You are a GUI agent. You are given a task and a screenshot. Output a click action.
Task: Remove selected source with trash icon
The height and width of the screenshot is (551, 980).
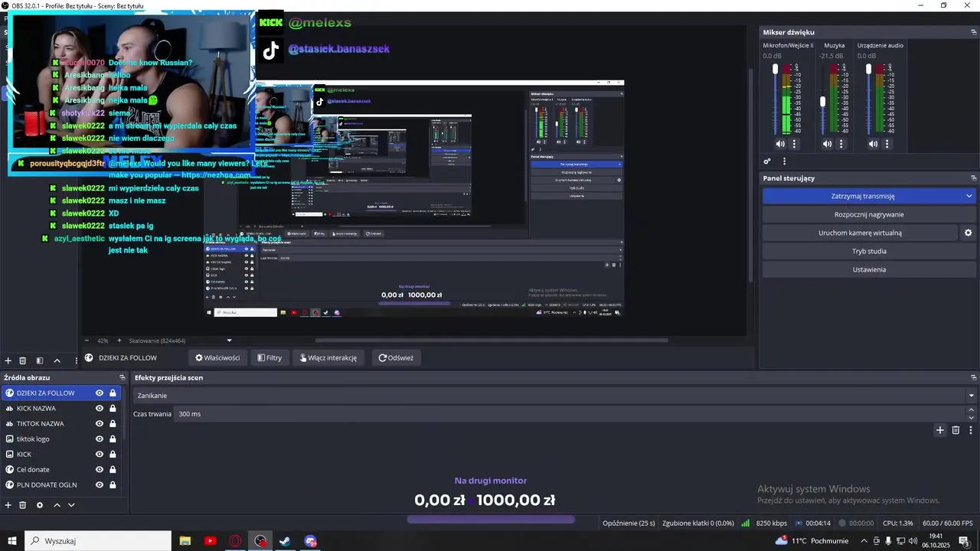coord(23,505)
